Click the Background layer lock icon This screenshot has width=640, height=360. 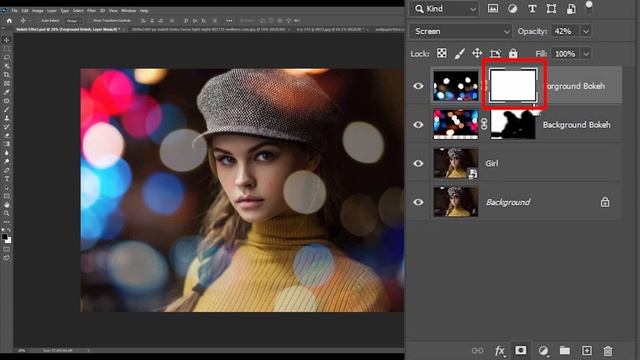tap(605, 202)
